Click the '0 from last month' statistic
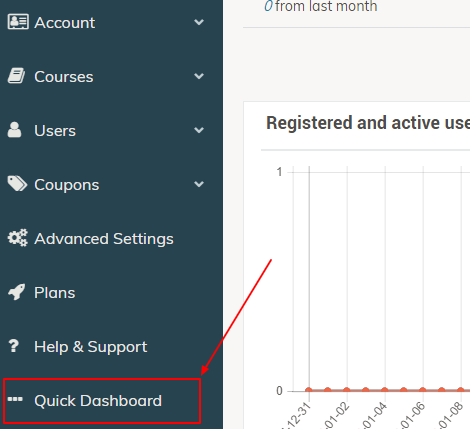The width and height of the screenshot is (470, 429). pos(321,6)
